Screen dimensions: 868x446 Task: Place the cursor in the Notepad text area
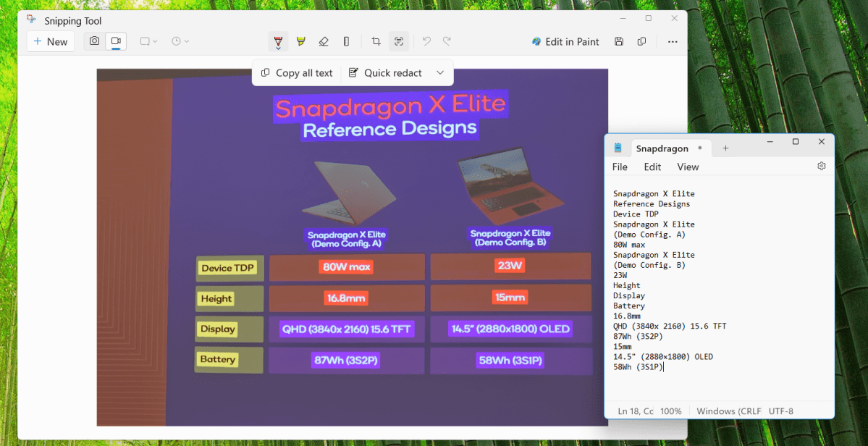pyautogui.click(x=719, y=287)
